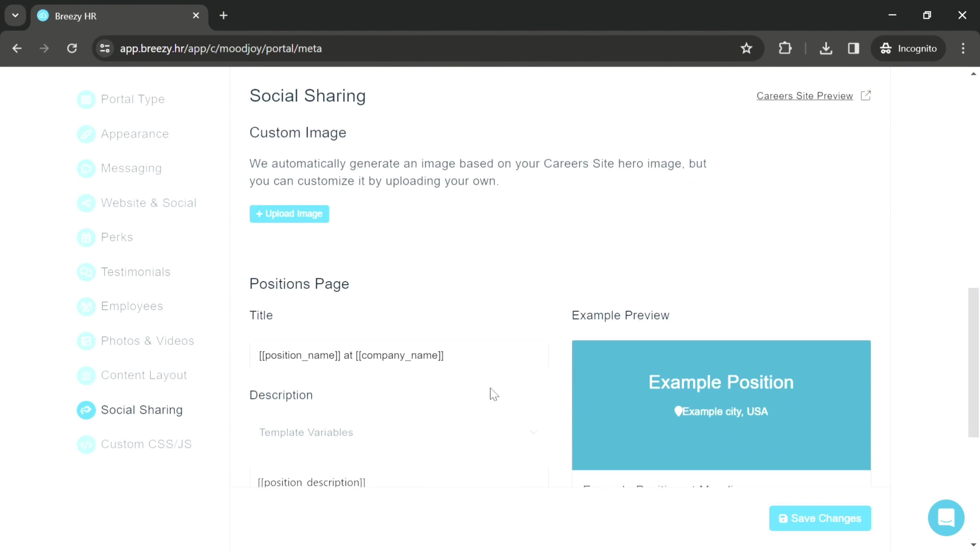980x551 pixels.
Task: Click the Website & Social sidebar icon
Action: click(85, 203)
